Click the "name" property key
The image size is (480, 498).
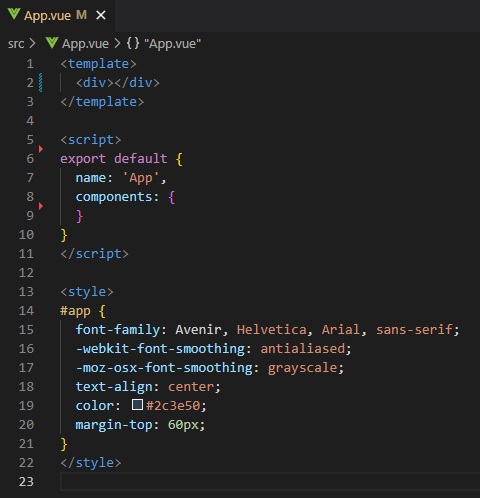91,178
